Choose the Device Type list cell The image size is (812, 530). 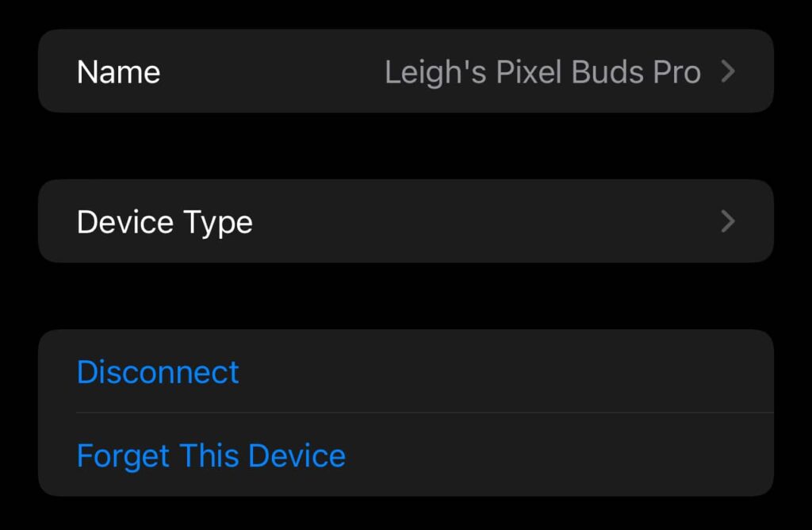405,221
